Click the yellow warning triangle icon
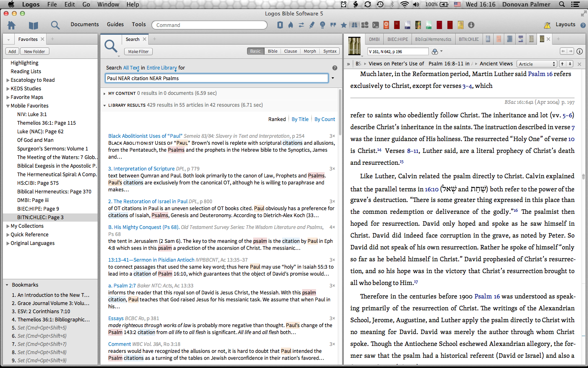 (547, 25)
